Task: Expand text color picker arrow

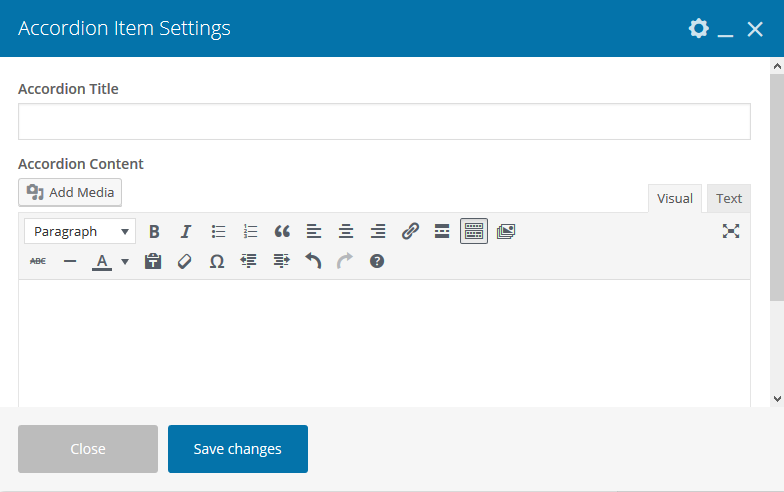Action: click(125, 261)
